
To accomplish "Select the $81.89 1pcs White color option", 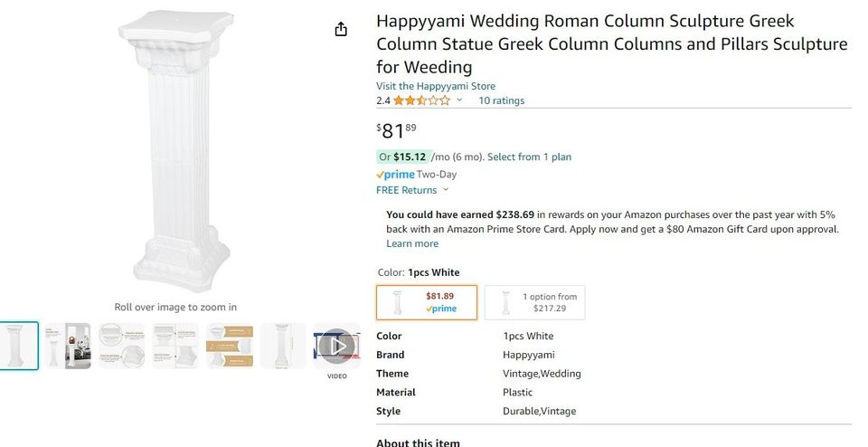I will point(427,302).
